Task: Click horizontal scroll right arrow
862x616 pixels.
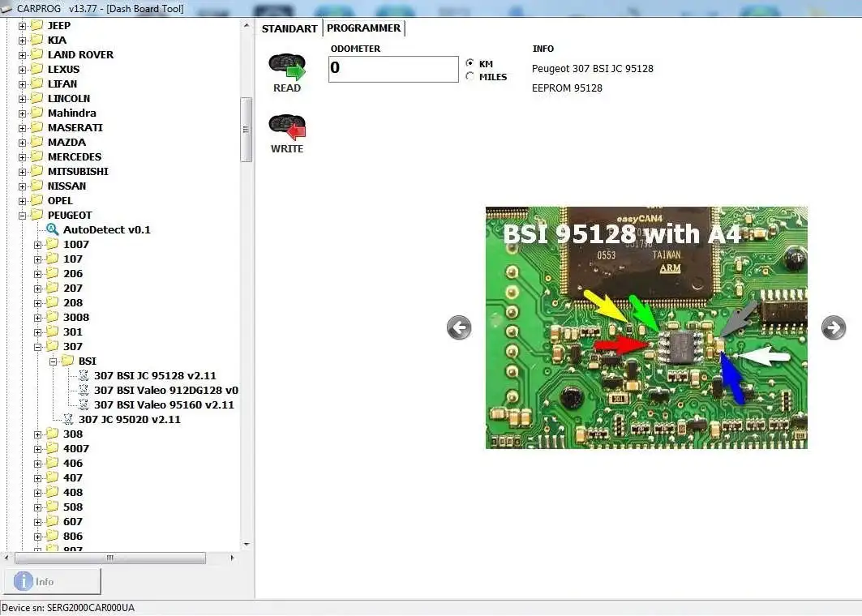Action: pyautogui.click(x=232, y=557)
